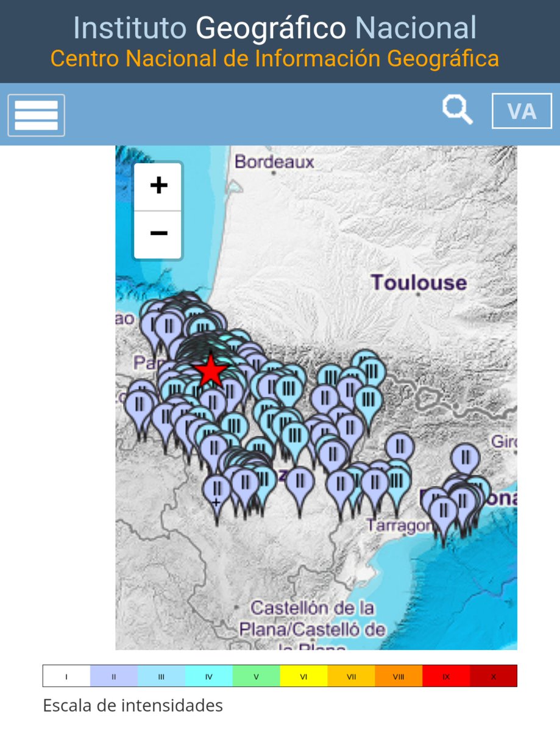Image resolution: width=560 pixels, height=731 pixels.
Task: Click the zoom in (+) map control
Action: (x=158, y=186)
